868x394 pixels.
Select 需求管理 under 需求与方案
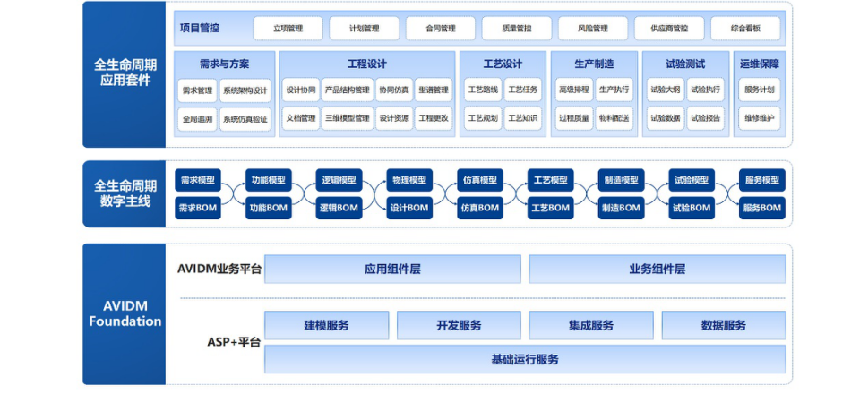pyautogui.click(x=197, y=90)
